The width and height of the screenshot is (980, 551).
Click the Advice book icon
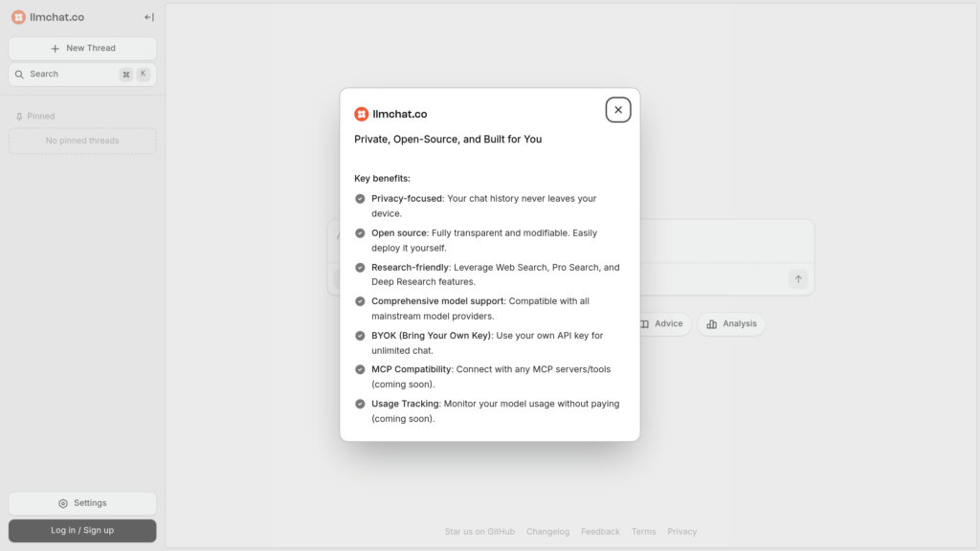(644, 324)
